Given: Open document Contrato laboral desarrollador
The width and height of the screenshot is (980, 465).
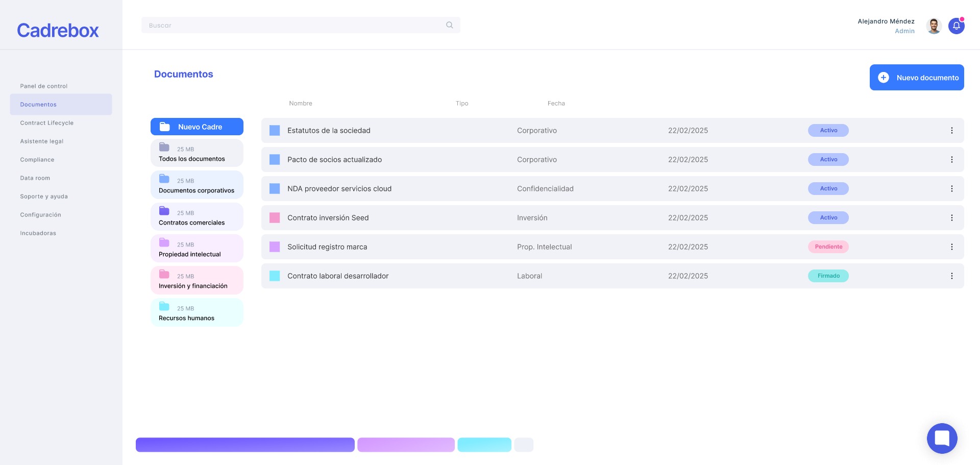Looking at the screenshot, I should [612, 276].
